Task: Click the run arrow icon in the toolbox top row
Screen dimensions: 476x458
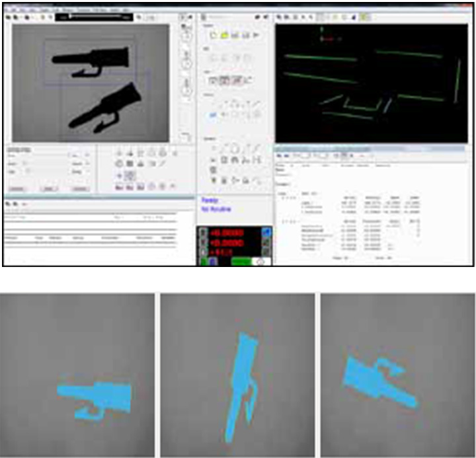Action: point(257,35)
